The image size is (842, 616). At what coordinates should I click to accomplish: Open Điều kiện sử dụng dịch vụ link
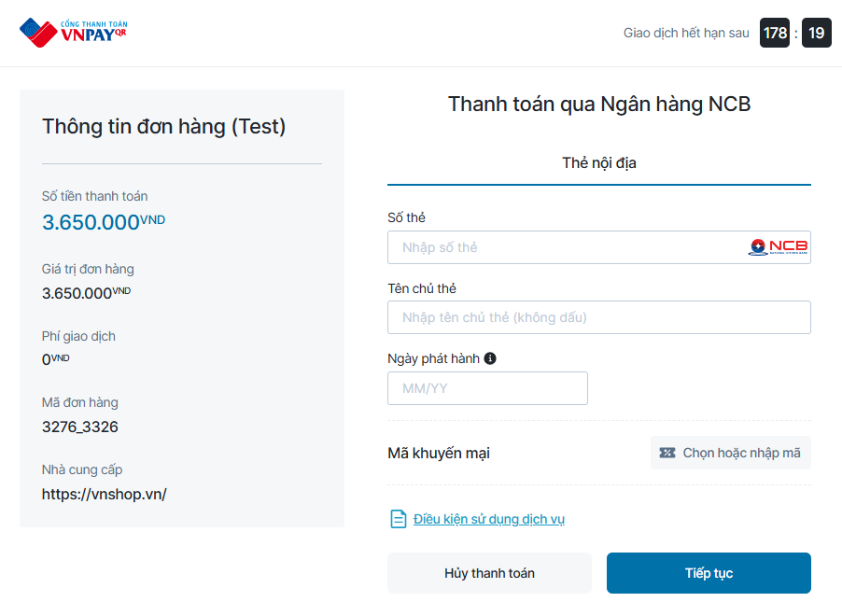click(489, 519)
